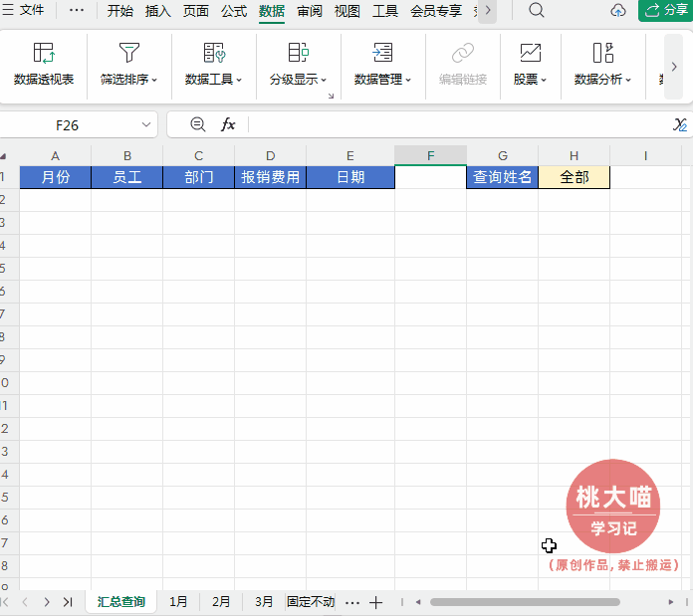Click the horizontal scrollbar left arrow
This screenshot has height=616, width=693.
[418, 602]
